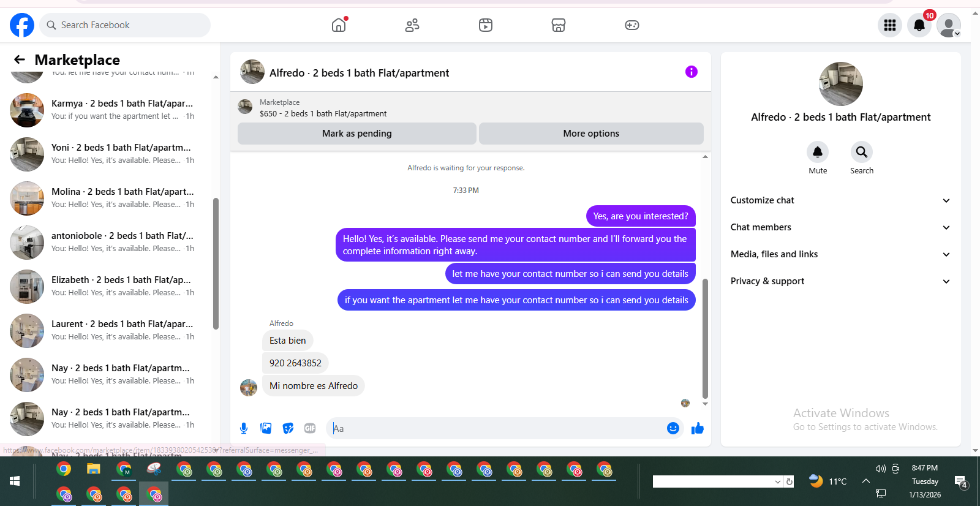Viewport: 980px width, 506px height.
Task: Open Yoni conversation in list
Action: click(108, 154)
